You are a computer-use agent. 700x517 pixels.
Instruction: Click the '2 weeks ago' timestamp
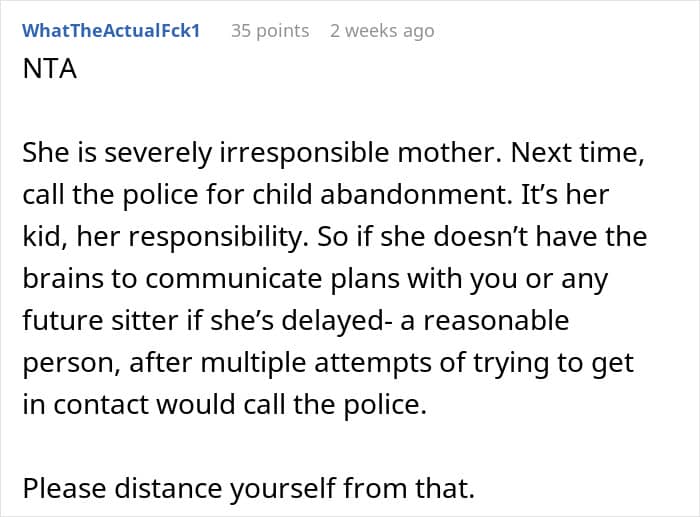(x=382, y=31)
